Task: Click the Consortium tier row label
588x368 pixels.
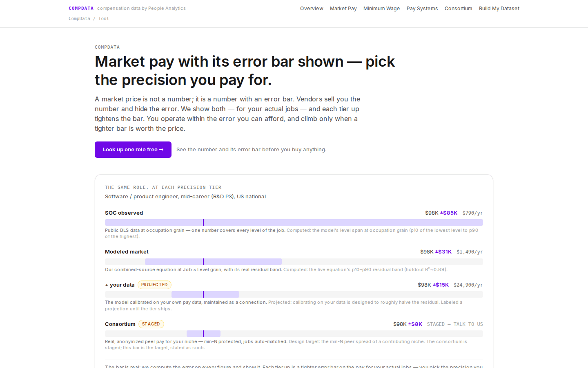Action: [x=120, y=324]
